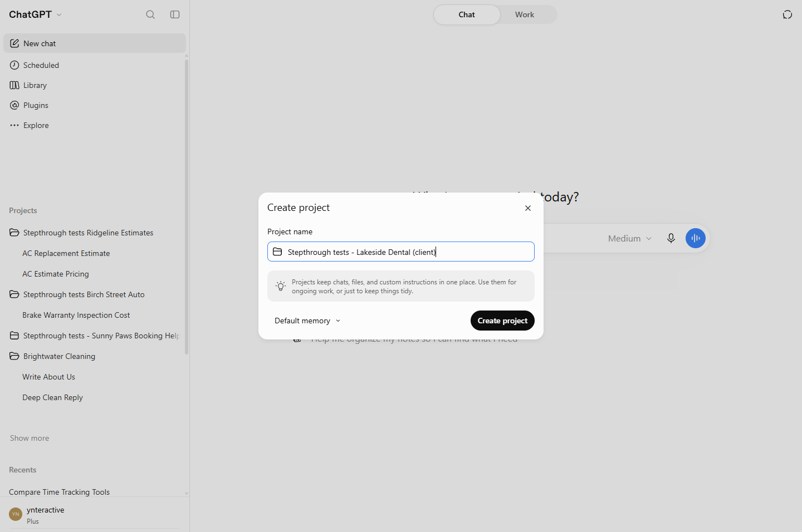802x532 pixels.
Task: Click the microphone dictation icon
Action: 671,238
